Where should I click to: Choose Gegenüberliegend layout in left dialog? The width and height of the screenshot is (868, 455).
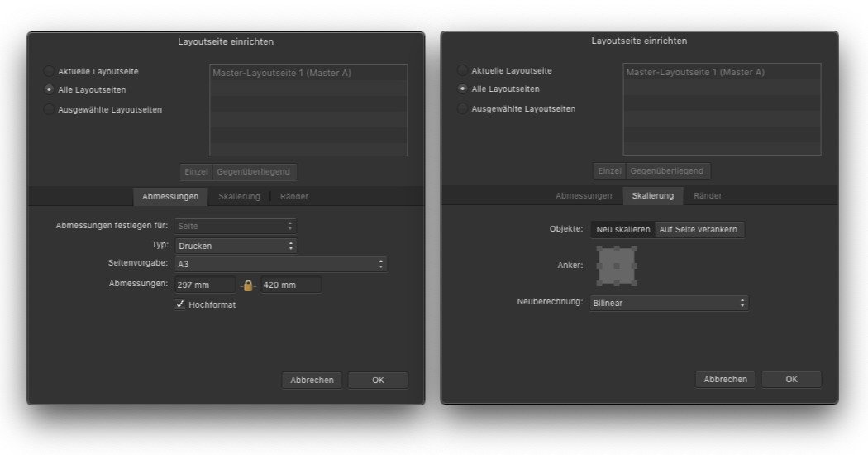pos(254,172)
